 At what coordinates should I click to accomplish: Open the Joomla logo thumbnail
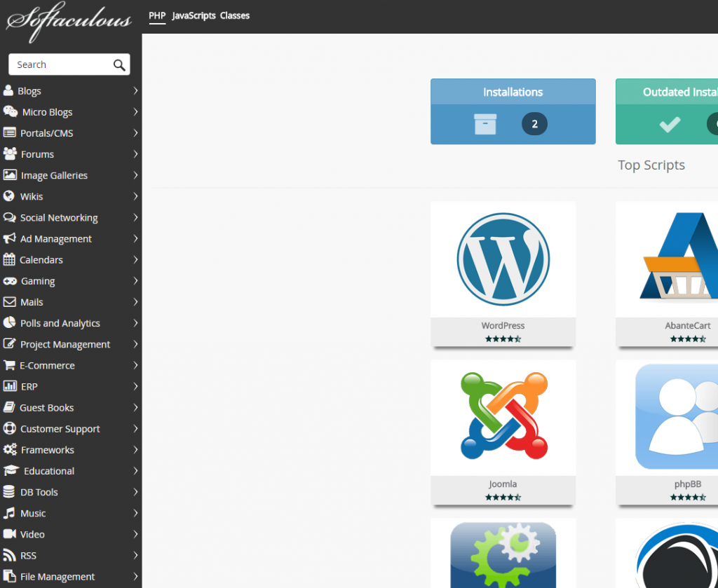503,416
